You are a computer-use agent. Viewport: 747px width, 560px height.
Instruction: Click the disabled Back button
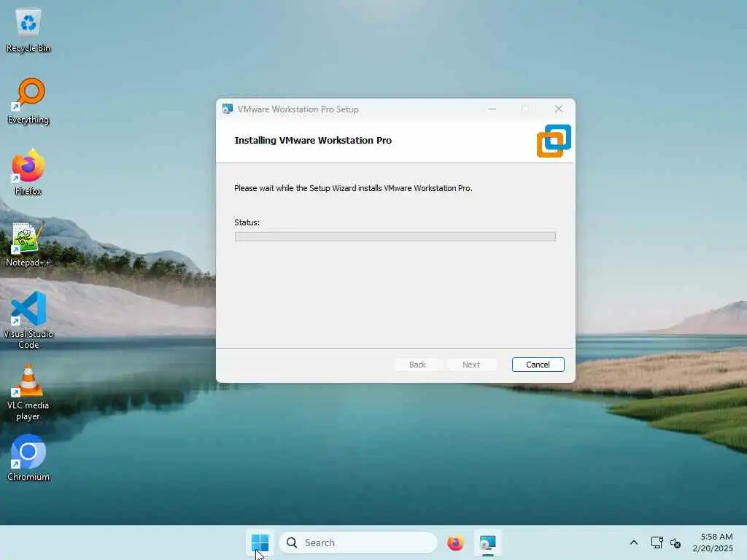click(417, 365)
